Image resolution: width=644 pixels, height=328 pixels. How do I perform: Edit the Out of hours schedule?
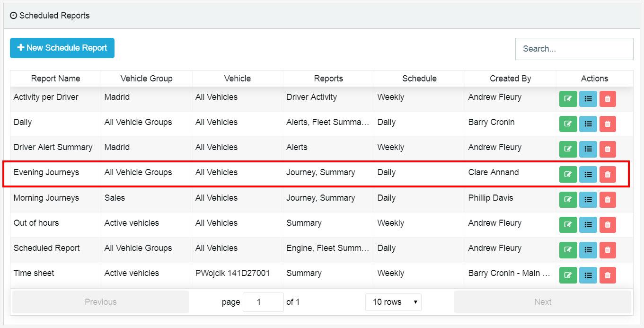(x=568, y=225)
